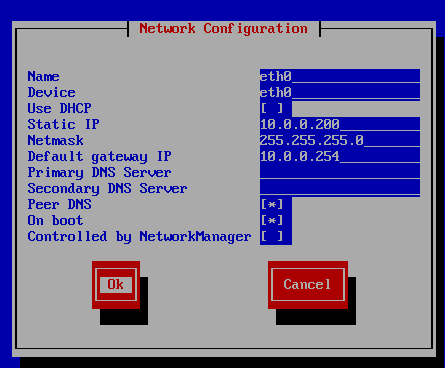The width and height of the screenshot is (445, 368).
Task: Click the Static IP label
Action: (x=63, y=124)
